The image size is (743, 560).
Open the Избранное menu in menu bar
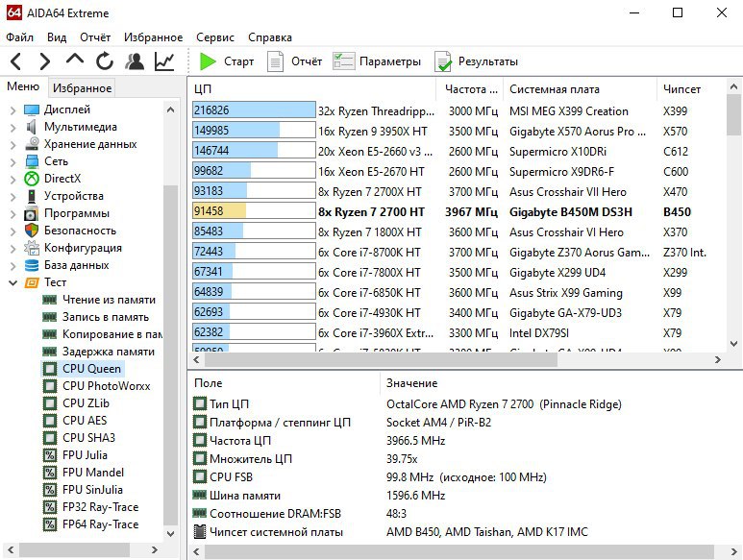154,37
